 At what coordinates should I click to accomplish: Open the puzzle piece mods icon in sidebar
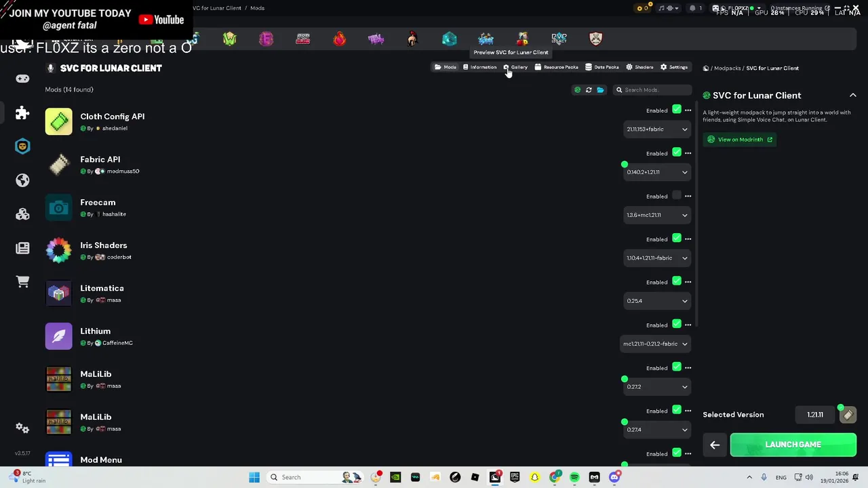(x=22, y=113)
